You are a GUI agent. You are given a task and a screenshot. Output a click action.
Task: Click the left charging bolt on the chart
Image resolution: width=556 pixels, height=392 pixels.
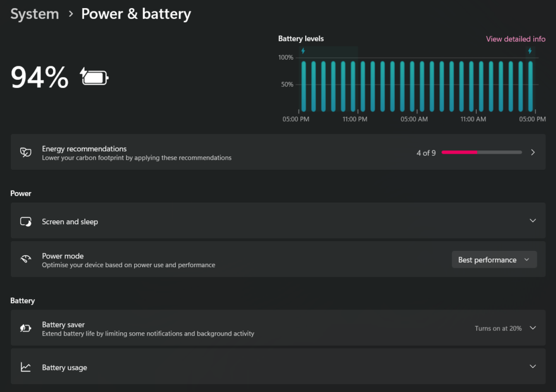pos(303,51)
